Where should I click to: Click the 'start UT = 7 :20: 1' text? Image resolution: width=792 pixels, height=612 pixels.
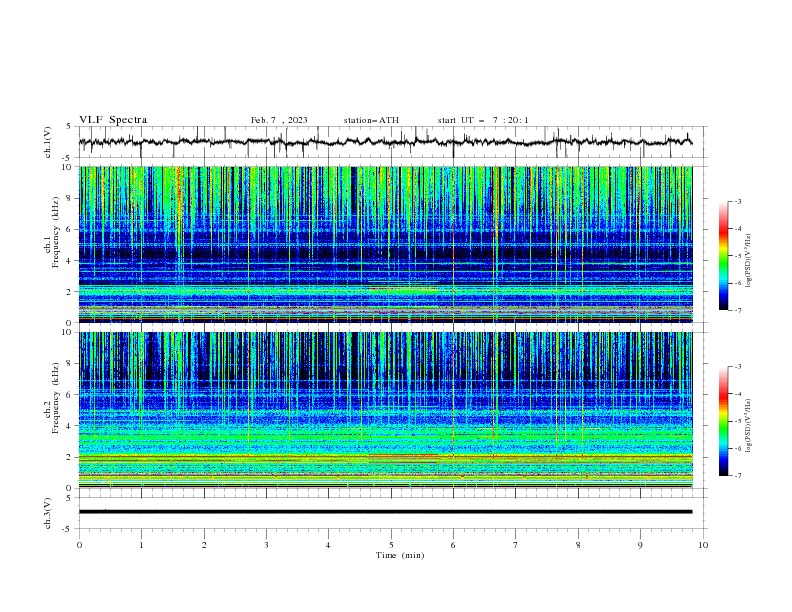coord(483,120)
